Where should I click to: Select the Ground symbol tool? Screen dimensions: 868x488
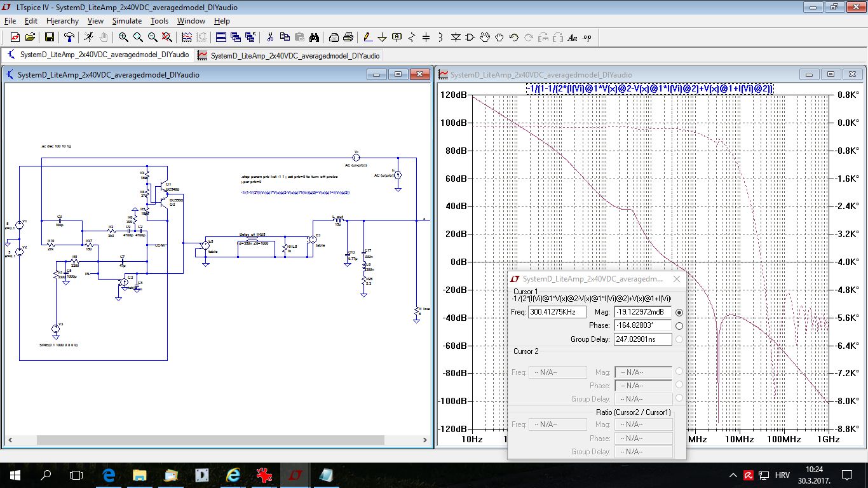coord(383,37)
